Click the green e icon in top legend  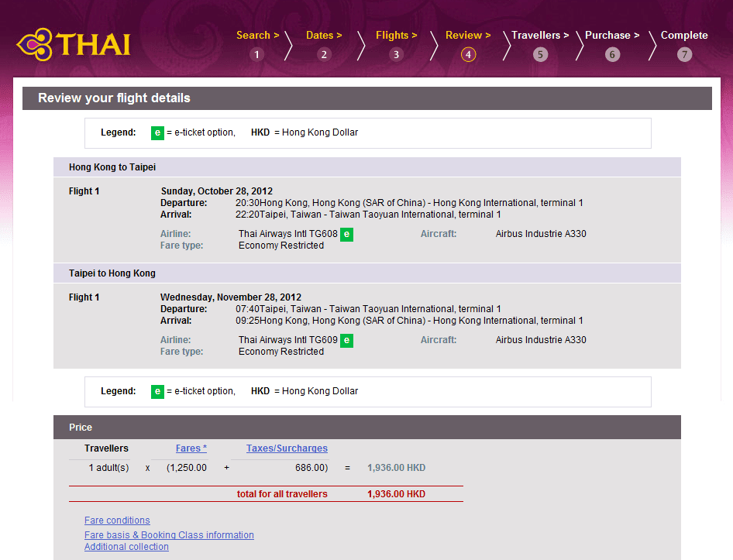click(157, 132)
